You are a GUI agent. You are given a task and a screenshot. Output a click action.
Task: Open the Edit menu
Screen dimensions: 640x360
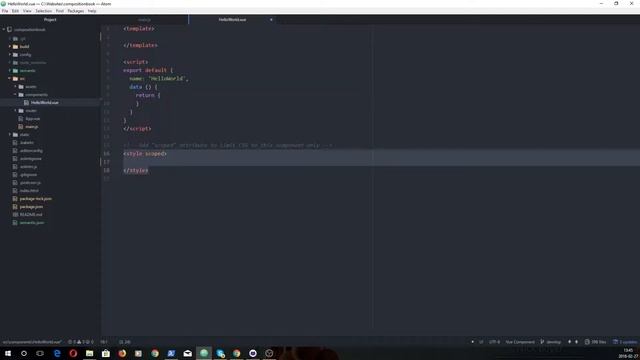(x=16, y=11)
